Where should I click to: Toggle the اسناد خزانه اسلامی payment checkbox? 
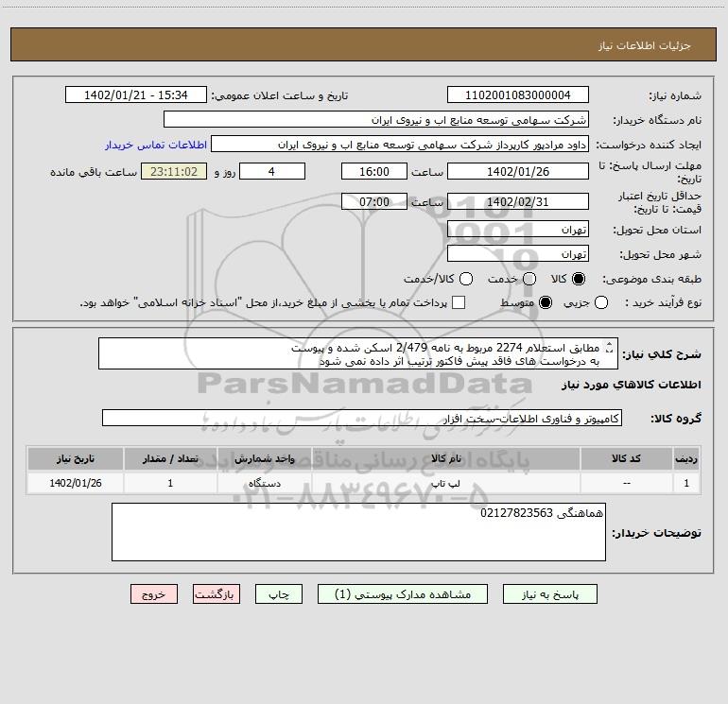coord(459,302)
